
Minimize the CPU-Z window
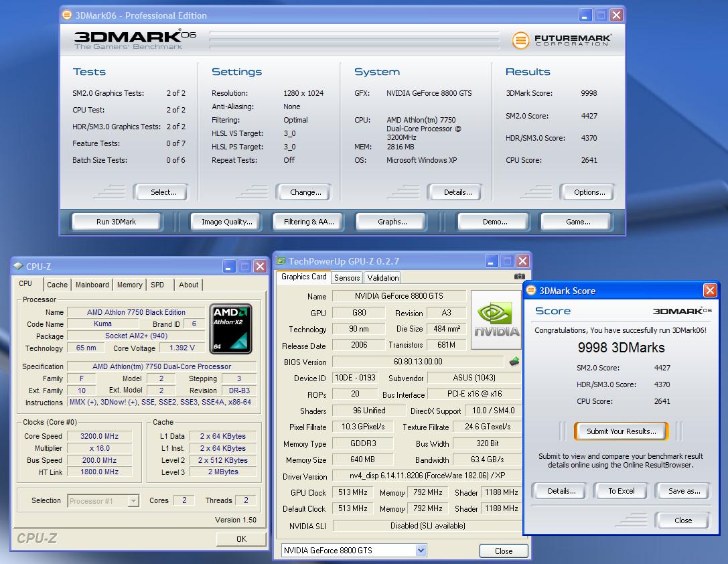pyautogui.click(x=229, y=267)
